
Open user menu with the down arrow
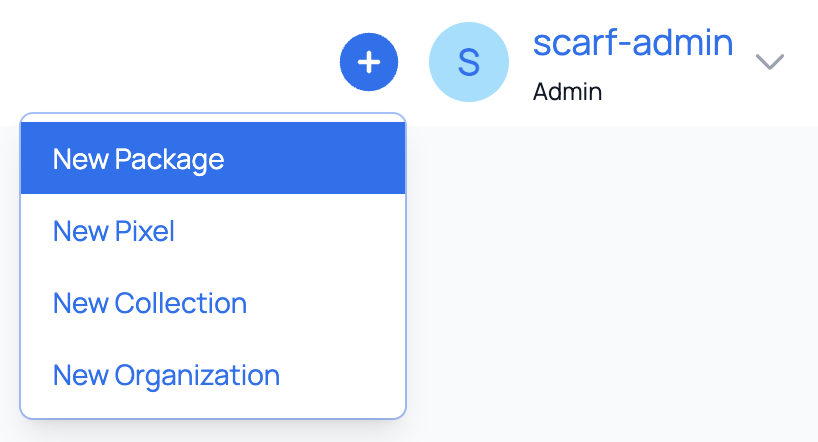point(769,62)
